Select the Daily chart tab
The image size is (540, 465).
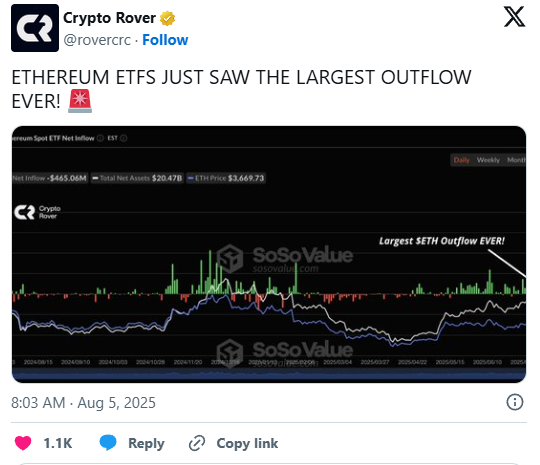coord(461,160)
